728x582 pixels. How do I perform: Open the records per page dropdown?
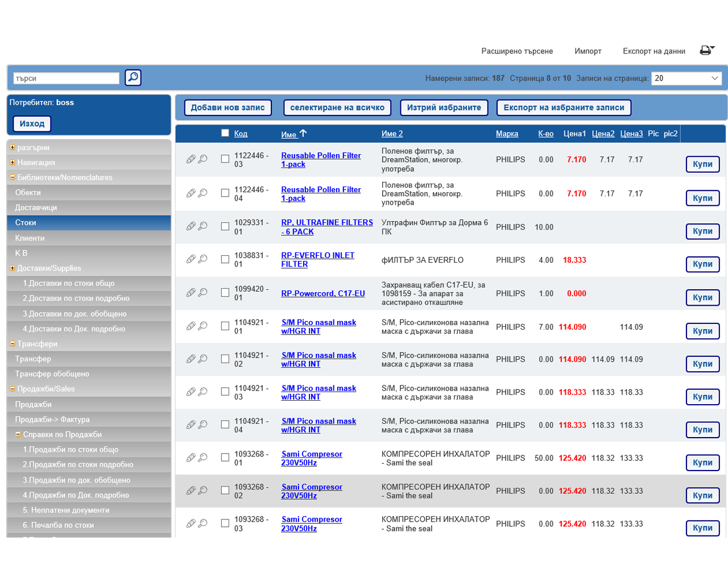(x=686, y=78)
